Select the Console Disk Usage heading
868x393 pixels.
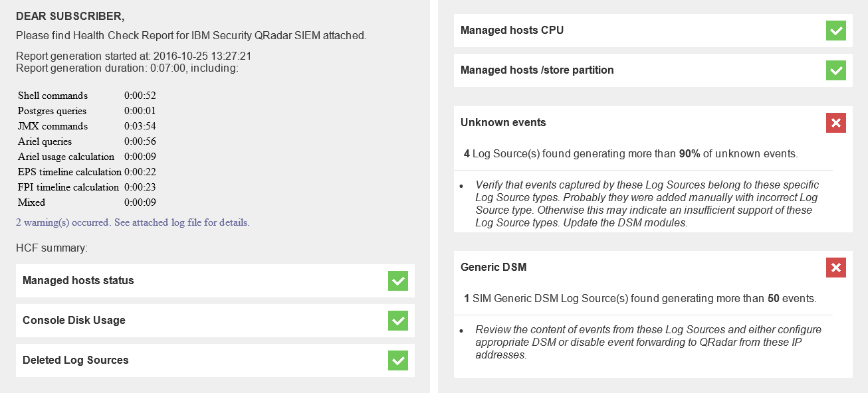74,321
